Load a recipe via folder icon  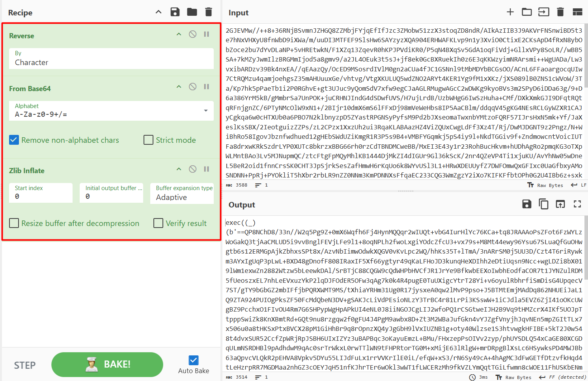(x=192, y=12)
